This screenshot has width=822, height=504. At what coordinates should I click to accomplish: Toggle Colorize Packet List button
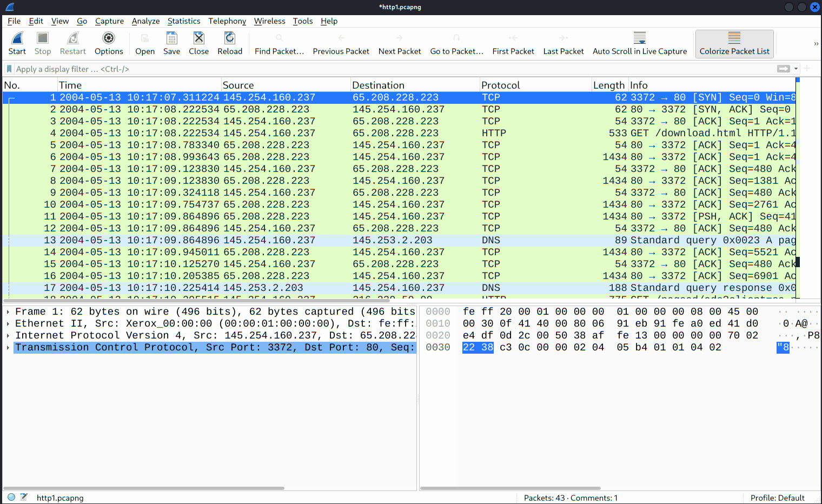click(x=734, y=43)
